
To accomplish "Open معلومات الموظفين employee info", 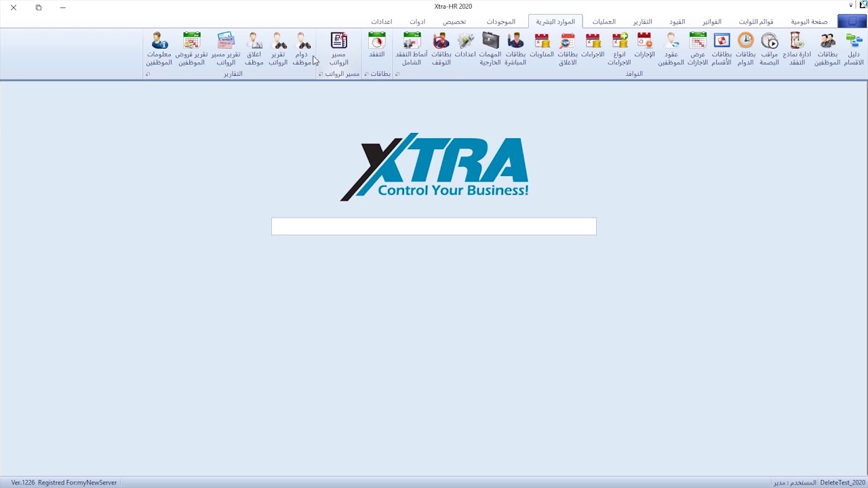I will coord(159,49).
